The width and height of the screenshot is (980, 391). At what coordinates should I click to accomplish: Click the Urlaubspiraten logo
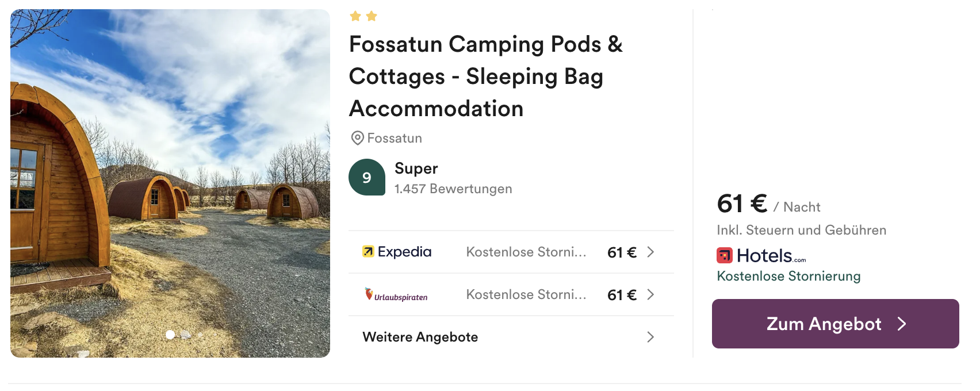click(396, 294)
